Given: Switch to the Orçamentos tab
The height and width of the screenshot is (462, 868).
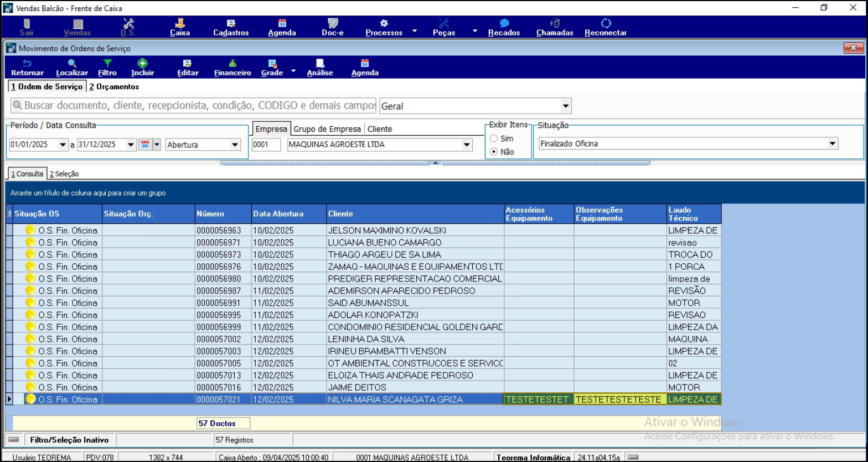Looking at the screenshot, I should point(114,86).
